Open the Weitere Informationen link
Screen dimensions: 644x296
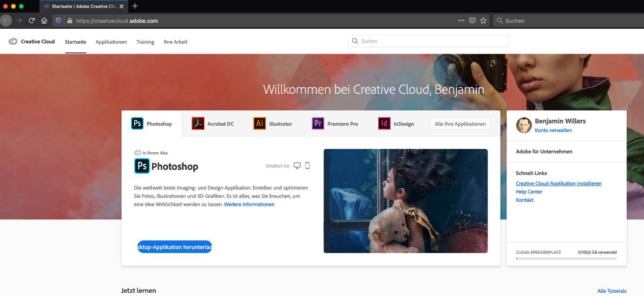coord(249,204)
